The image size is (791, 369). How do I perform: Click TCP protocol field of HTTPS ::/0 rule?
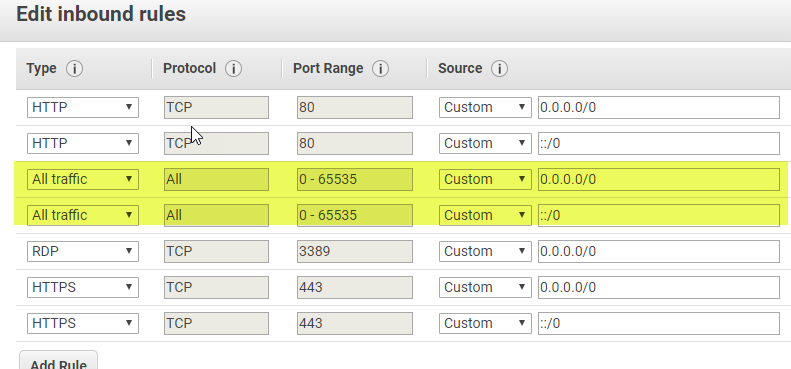(x=216, y=323)
